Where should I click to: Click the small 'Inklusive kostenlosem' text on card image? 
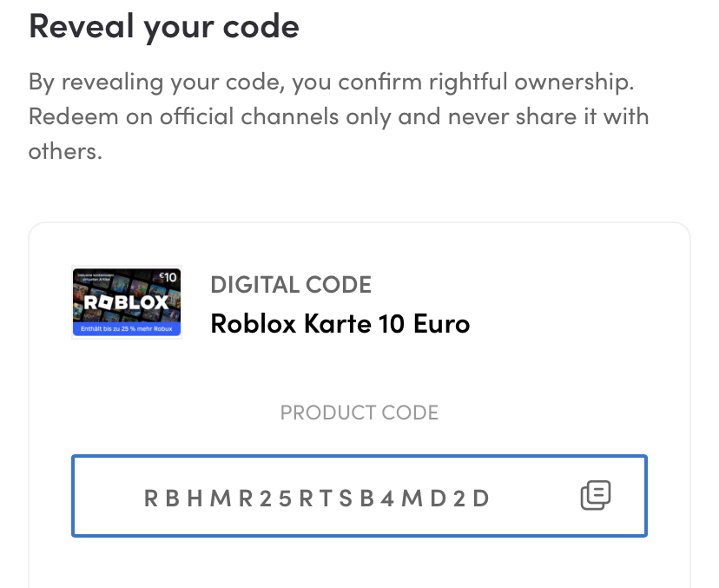(x=96, y=277)
